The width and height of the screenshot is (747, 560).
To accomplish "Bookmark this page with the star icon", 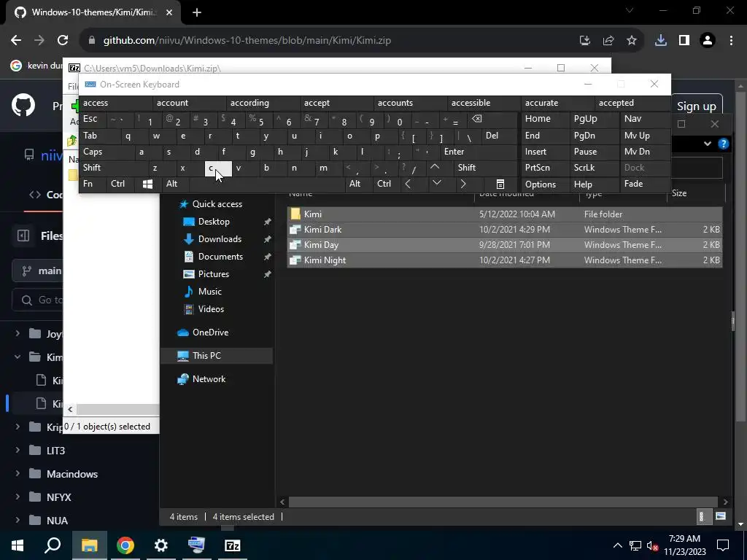I will click(632, 41).
